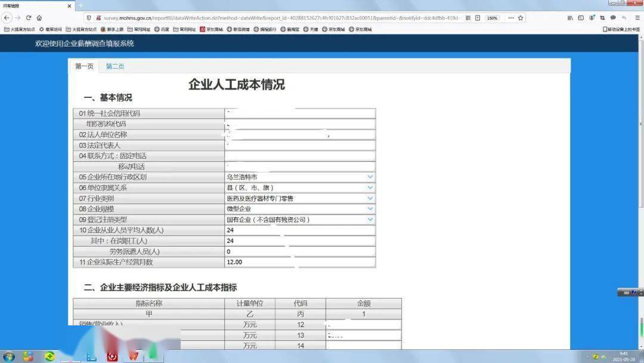
Task: Click the system tray clock
Action: point(624,356)
